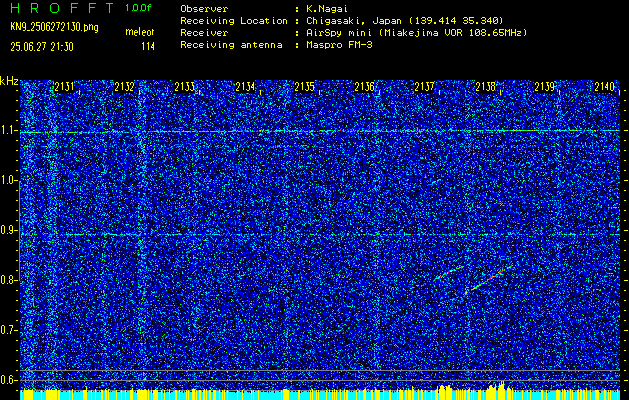Click the 2135 time marker
Viewport: 629px width, 400px height.
[304, 87]
